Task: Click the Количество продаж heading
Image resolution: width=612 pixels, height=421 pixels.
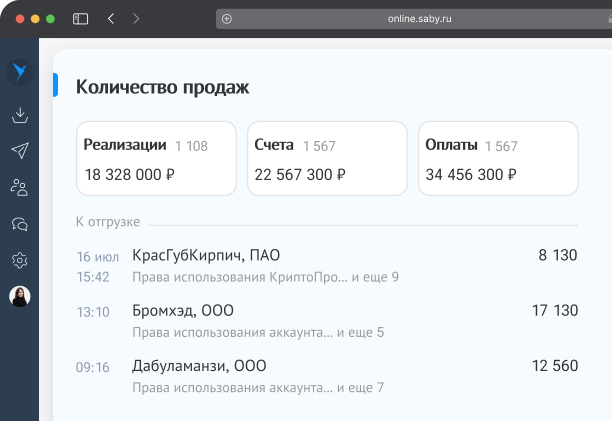Action: click(x=162, y=87)
